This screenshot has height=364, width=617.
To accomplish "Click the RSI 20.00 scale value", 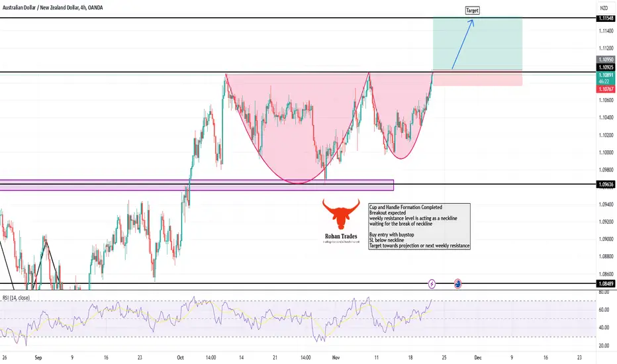I will click(604, 346).
